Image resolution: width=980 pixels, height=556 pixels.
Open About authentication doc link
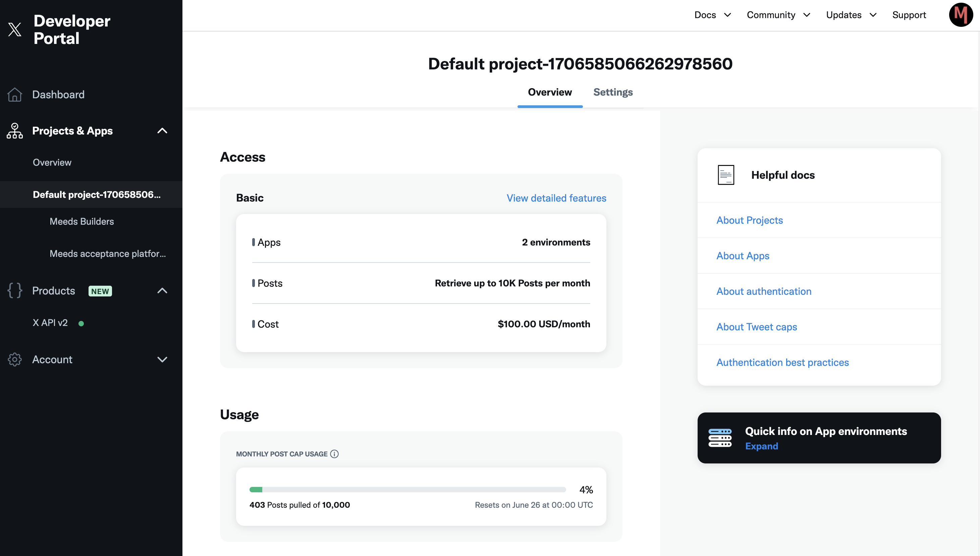763,291
